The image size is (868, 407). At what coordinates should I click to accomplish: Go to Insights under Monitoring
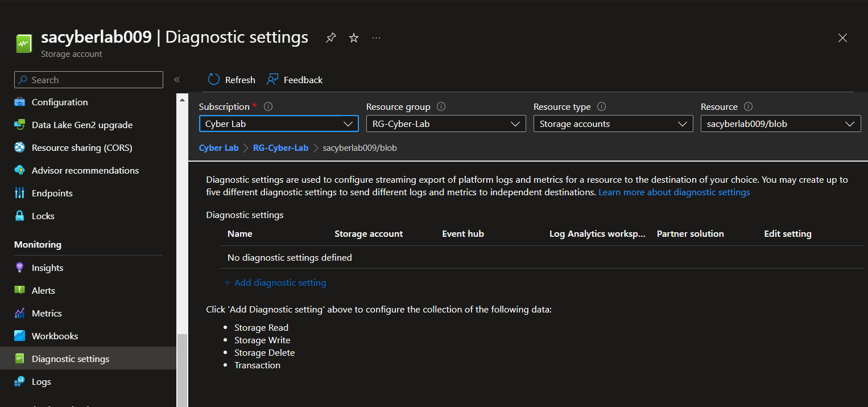(48, 268)
